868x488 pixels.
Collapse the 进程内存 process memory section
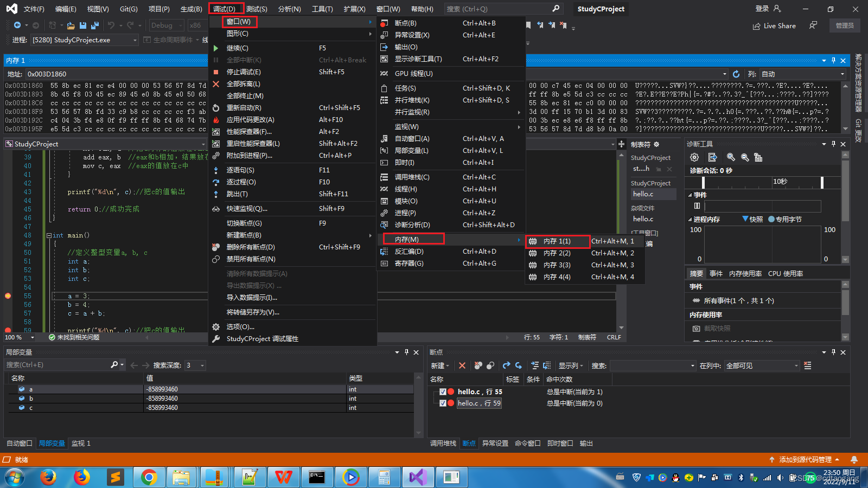[690, 219]
